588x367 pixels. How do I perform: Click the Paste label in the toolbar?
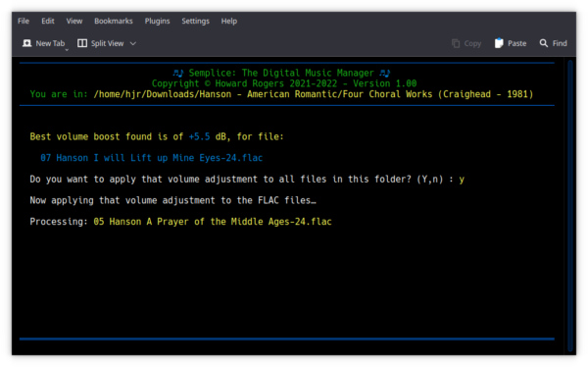click(516, 43)
